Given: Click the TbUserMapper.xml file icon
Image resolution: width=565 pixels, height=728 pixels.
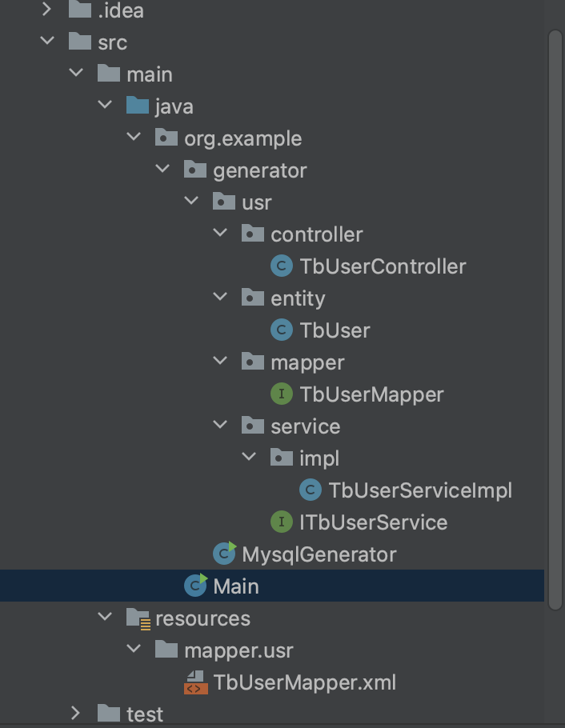Looking at the screenshot, I should [195, 682].
